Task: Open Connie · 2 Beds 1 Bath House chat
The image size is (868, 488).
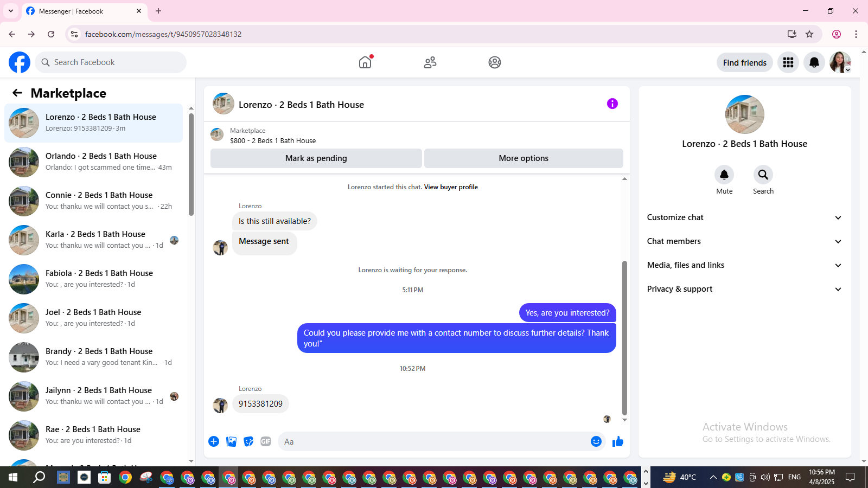Action: coord(93,201)
